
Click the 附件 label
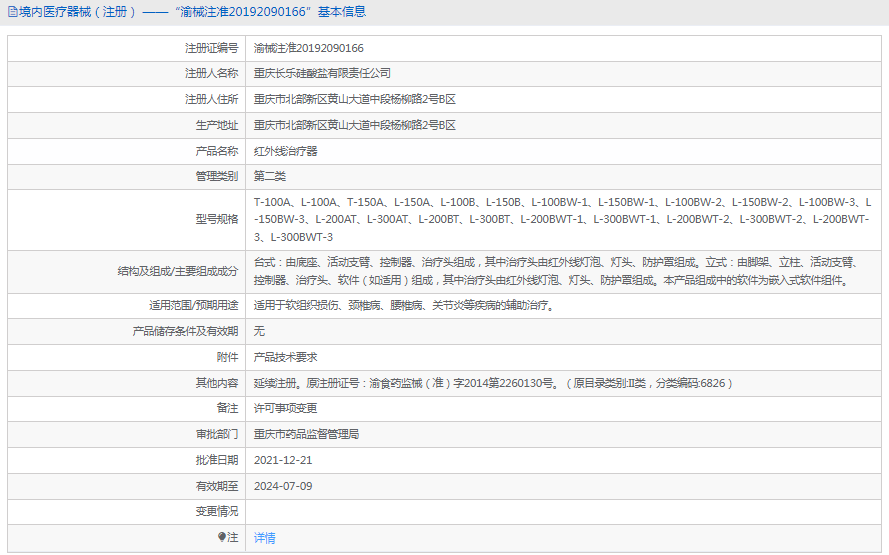[x=227, y=357]
